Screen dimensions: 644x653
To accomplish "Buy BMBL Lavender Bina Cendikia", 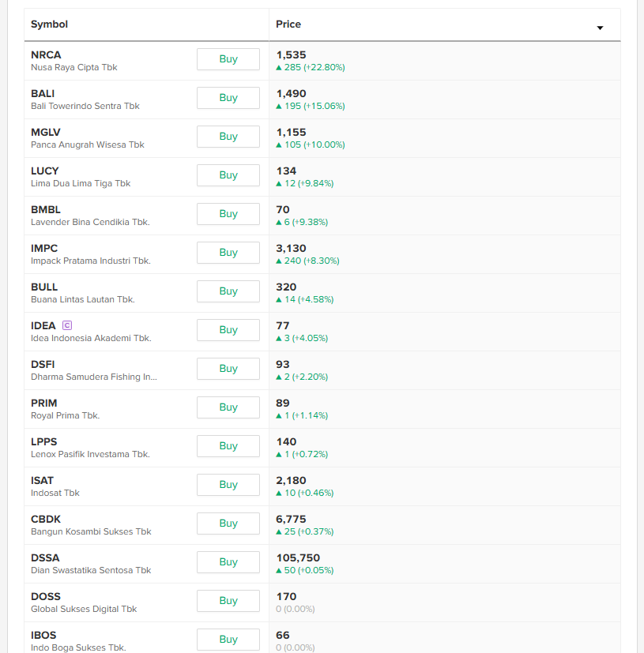I will click(228, 214).
